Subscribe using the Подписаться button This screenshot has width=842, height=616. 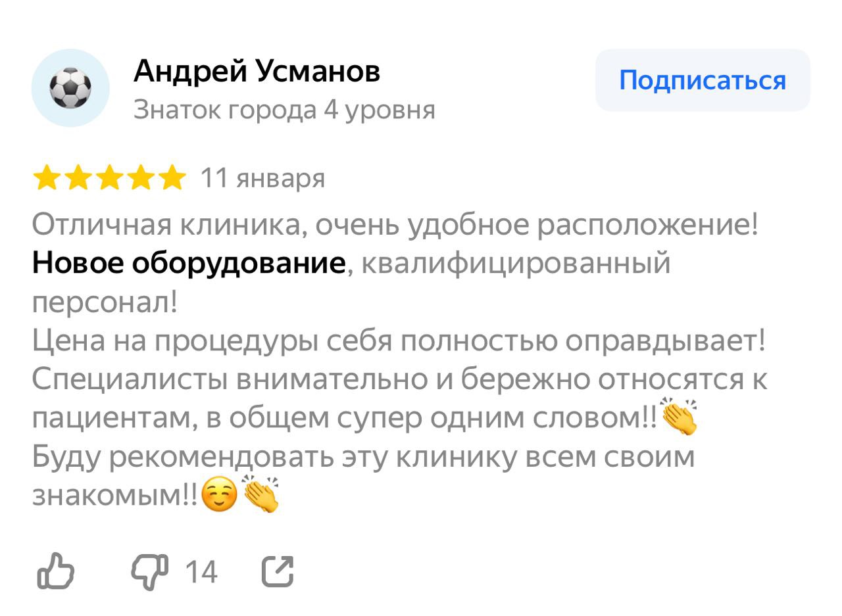(x=703, y=80)
